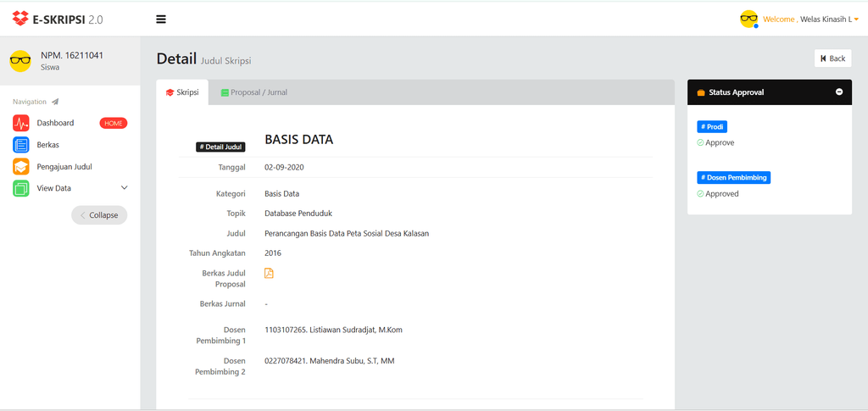Click the # Detail Judul label
Image resolution: width=868 pixels, height=411 pixels.
(221, 147)
